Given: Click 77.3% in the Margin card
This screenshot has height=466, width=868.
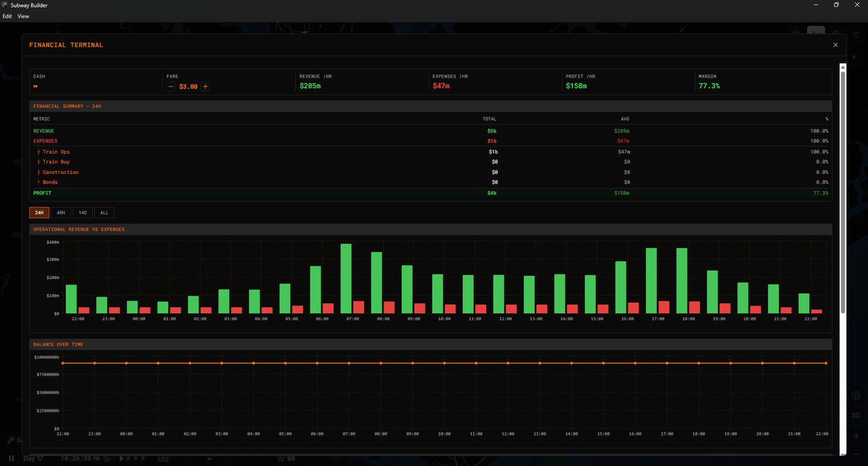Looking at the screenshot, I should (709, 86).
